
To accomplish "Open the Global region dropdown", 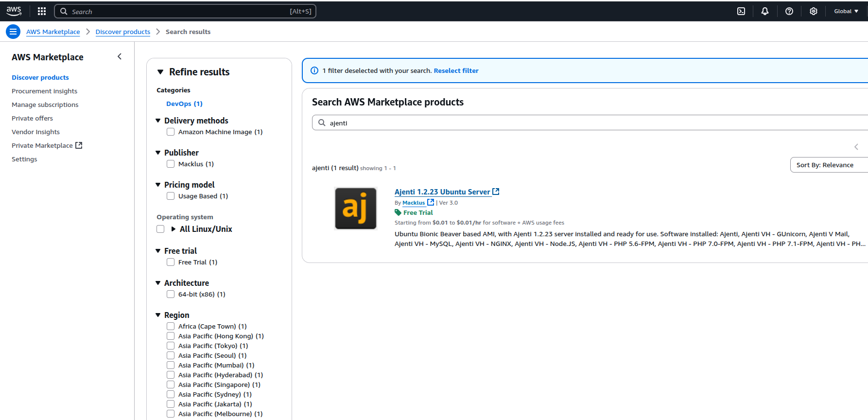I will click(x=846, y=11).
